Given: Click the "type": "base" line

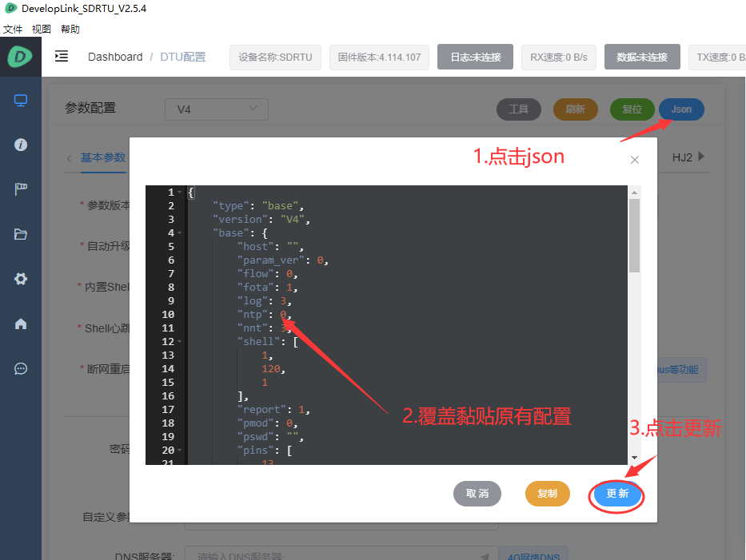Looking at the screenshot, I should coord(258,206).
